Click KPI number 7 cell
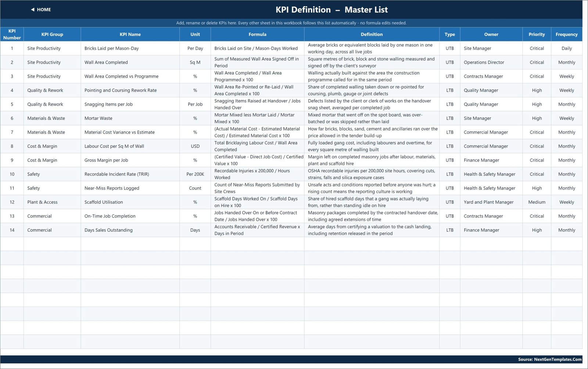This screenshot has width=588, height=369. click(12, 132)
